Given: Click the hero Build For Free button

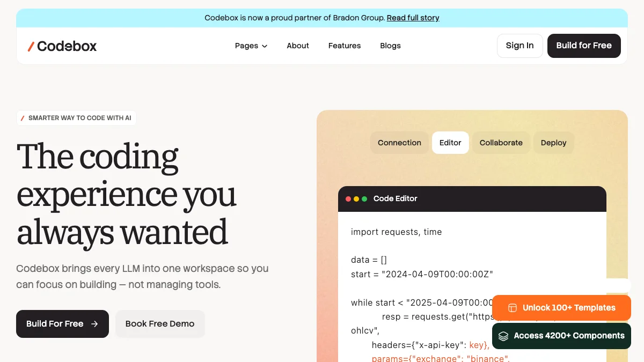Looking at the screenshot, I should click(62, 324).
